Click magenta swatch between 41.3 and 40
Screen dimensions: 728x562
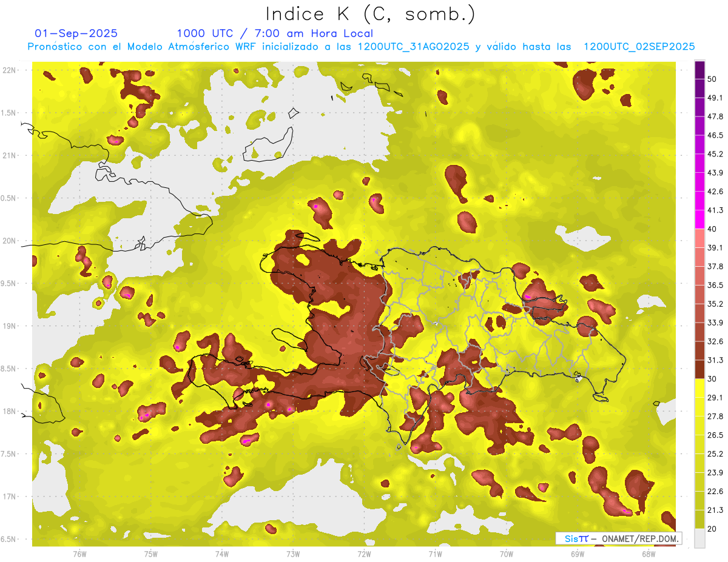coord(699,218)
